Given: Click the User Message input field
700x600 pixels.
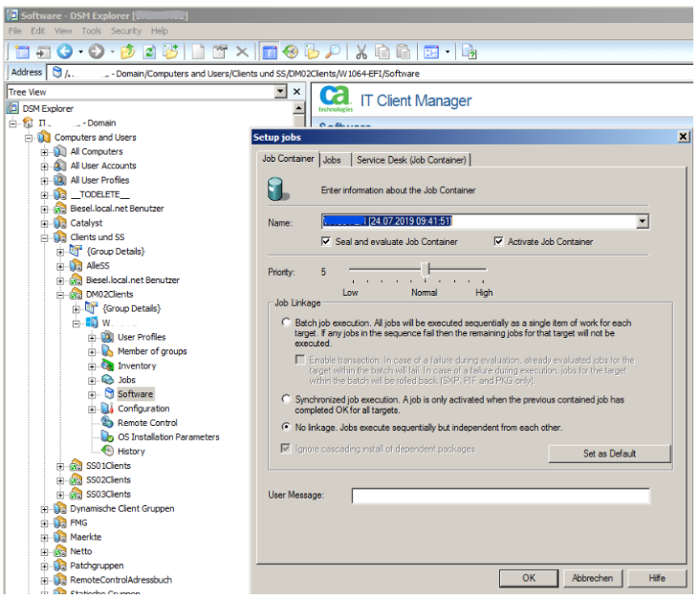Looking at the screenshot, I should tap(500, 496).
